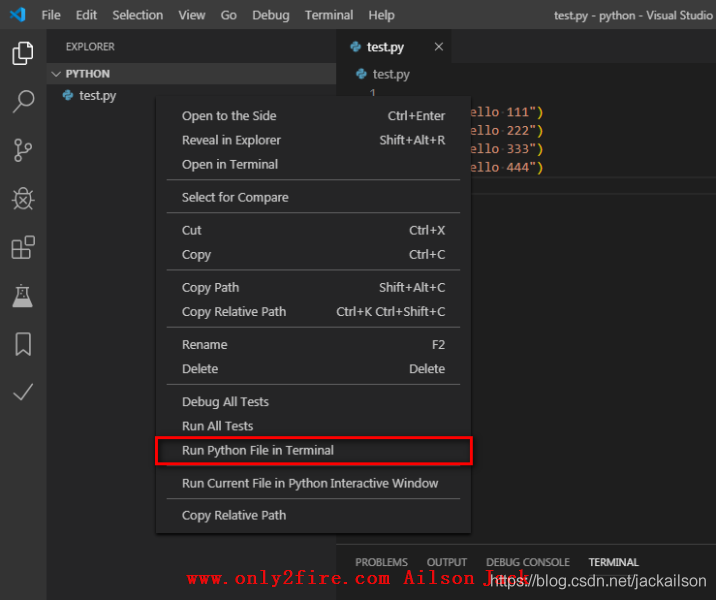Open the Source Control view icon
This screenshot has height=600, width=716.
point(23,150)
